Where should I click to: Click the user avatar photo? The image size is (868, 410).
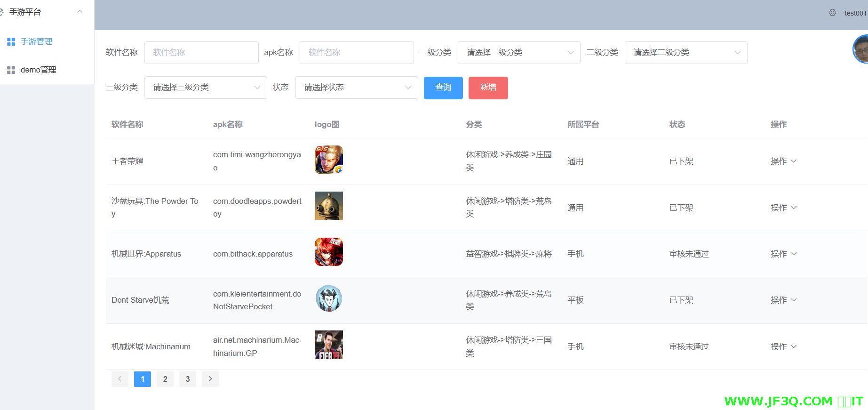point(861,49)
